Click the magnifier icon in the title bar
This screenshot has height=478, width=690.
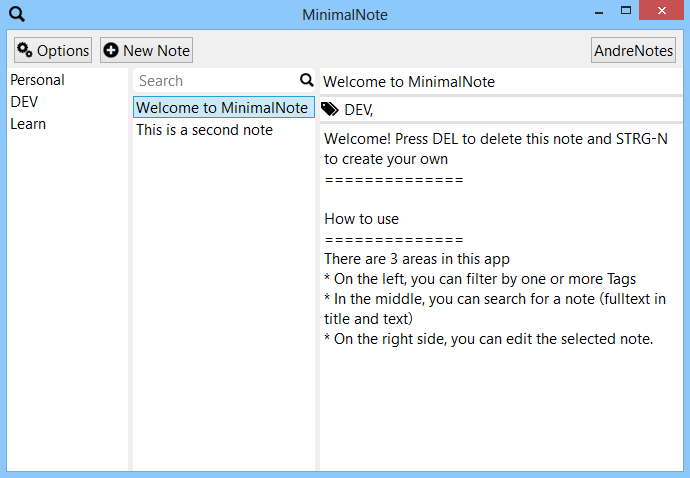[17, 14]
